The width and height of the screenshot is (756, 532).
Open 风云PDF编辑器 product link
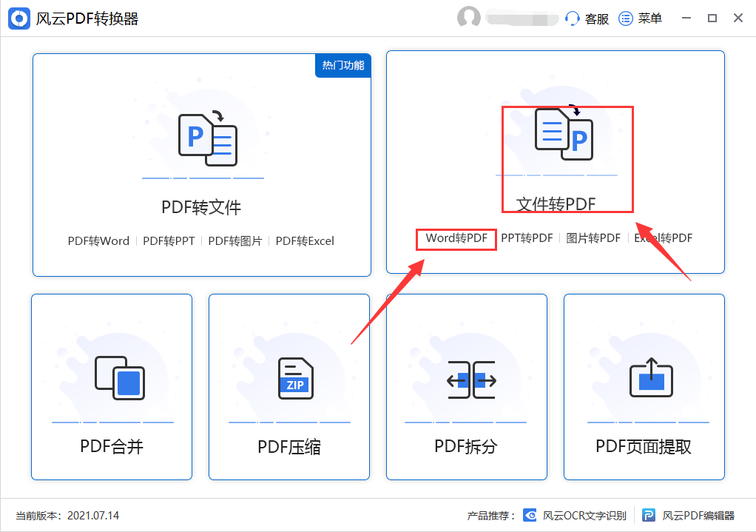(x=698, y=516)
